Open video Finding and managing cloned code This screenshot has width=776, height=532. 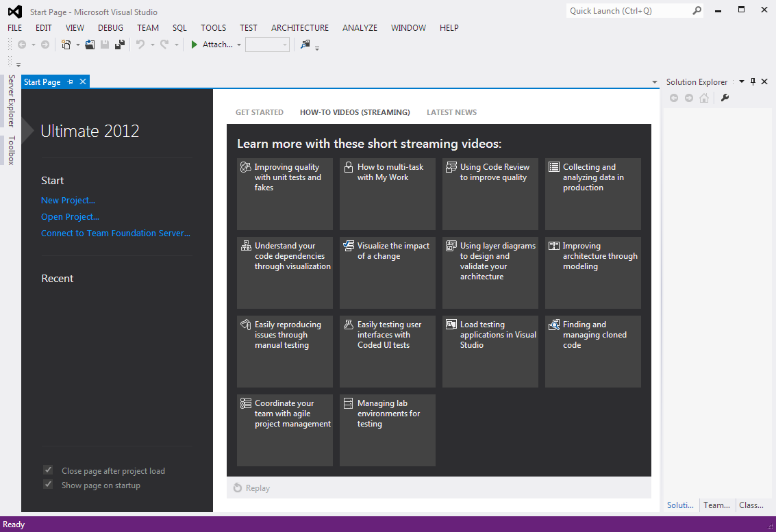(x=593, y=351)
